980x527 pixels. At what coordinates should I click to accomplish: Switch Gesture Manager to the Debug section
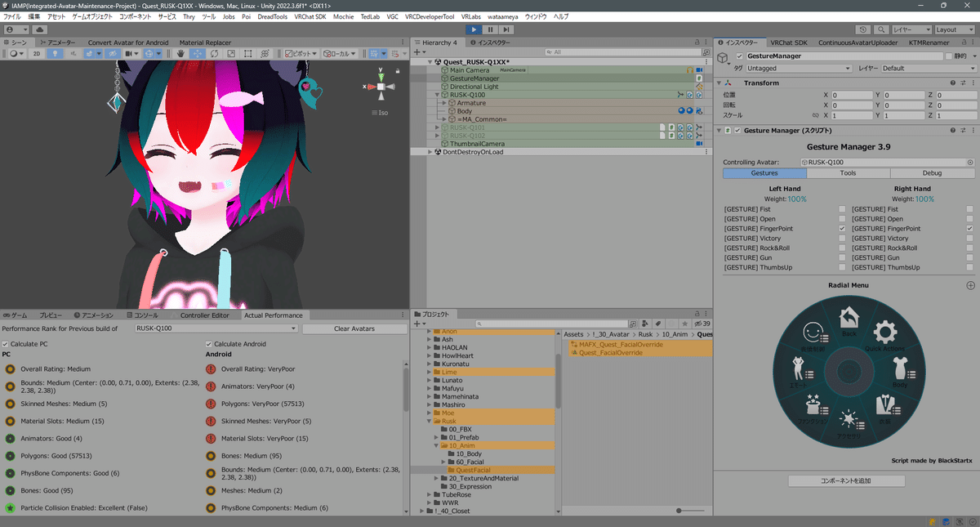932,173
